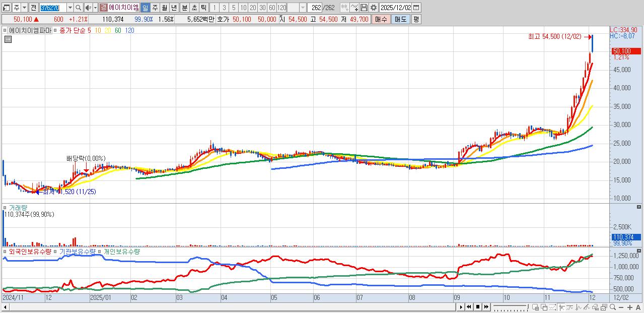The width and height of the screenshot is (644, 313).
Task: Select the 월 monthly period tab
Action: coord(164,8)
